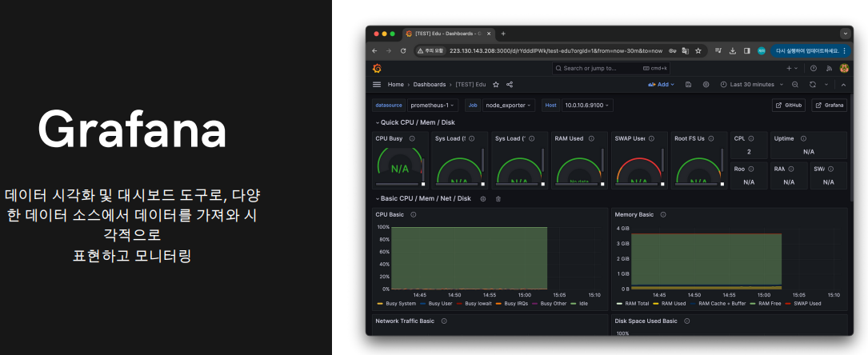Open the news feed icon
The width and height of the screenshot is (868, 355).
point(830,68)
